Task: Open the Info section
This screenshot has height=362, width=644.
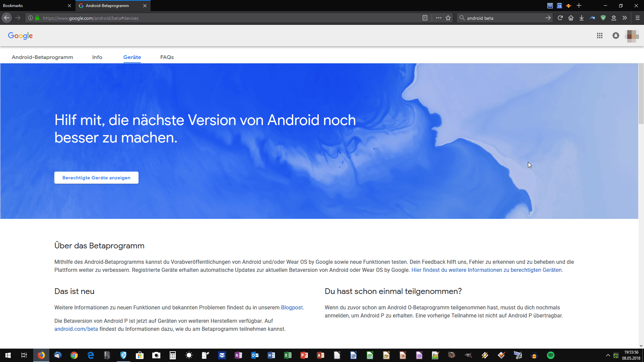Action: pos(97,57)
